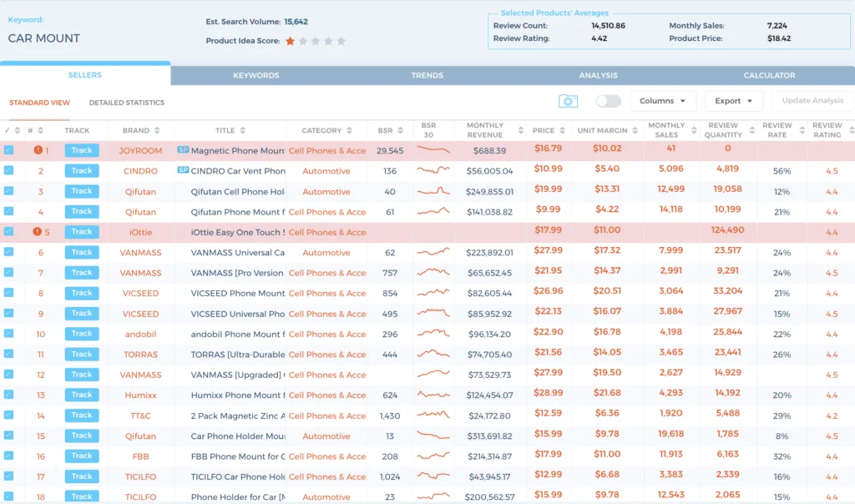Click the warning icon on iOttie row
The width and height of the screenshot is (855, 504).
(x=38, y=232)
